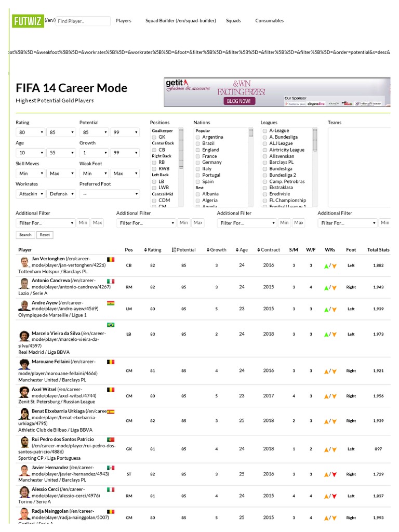This screenshot has height=532, width=399.
Task: Click the Brazil flag above Marcelo's name
Action: (111, 325)
